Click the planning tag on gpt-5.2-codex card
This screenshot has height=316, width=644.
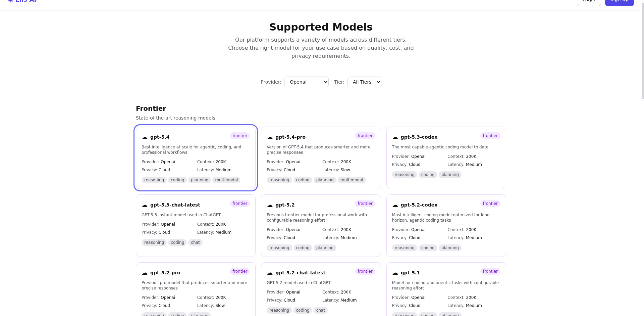coord(450,248)
